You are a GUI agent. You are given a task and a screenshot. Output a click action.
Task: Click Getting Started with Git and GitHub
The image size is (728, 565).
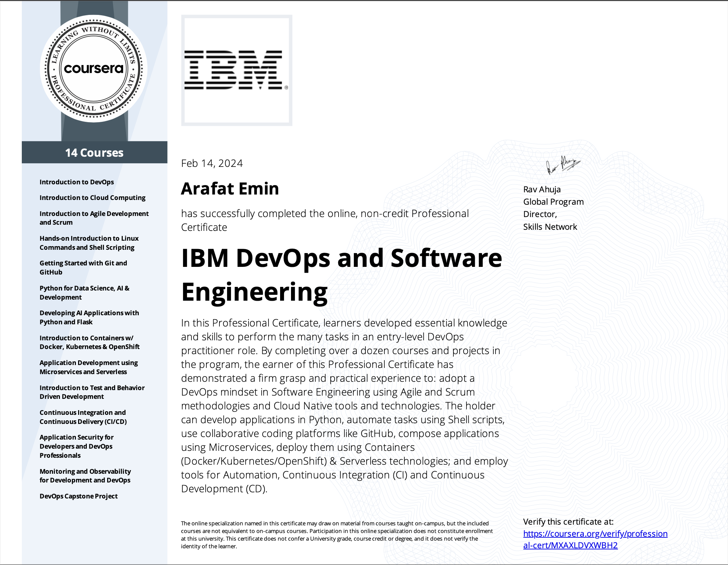point(83,267)
